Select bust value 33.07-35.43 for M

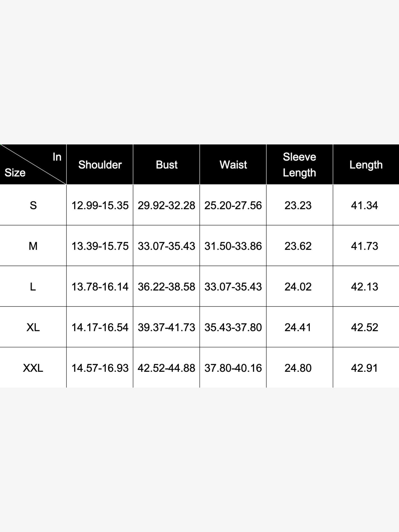click(167, 246)
